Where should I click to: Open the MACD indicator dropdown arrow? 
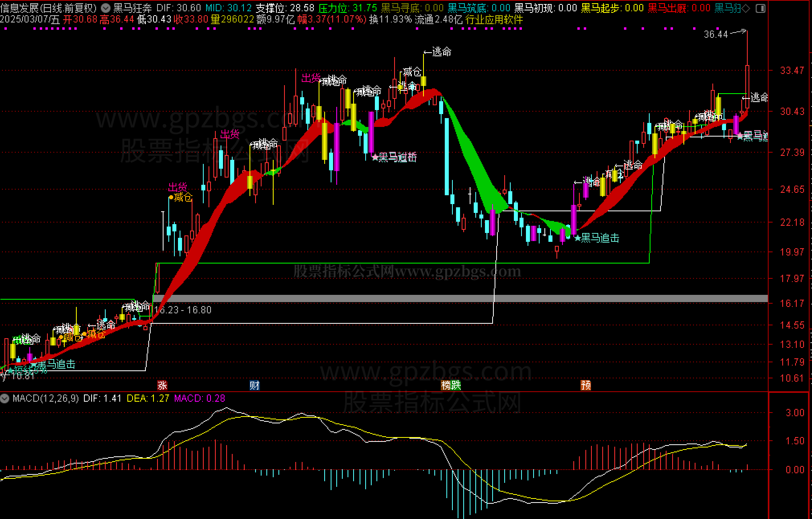[5, 398]
